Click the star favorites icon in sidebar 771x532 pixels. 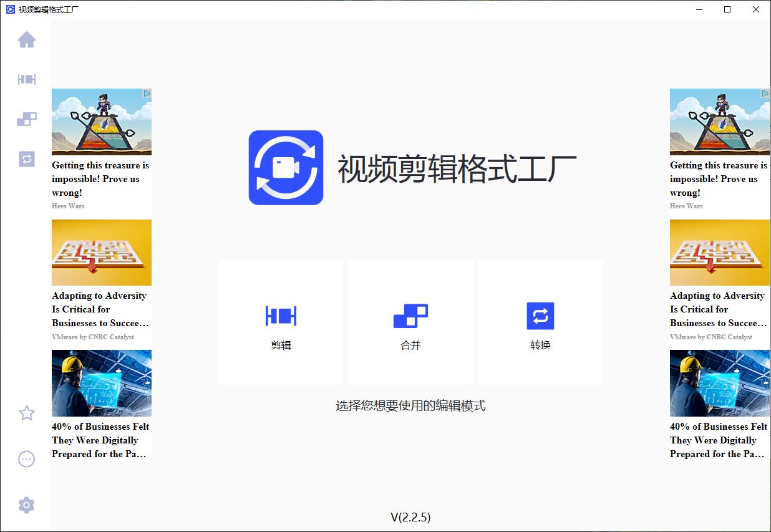27,413
